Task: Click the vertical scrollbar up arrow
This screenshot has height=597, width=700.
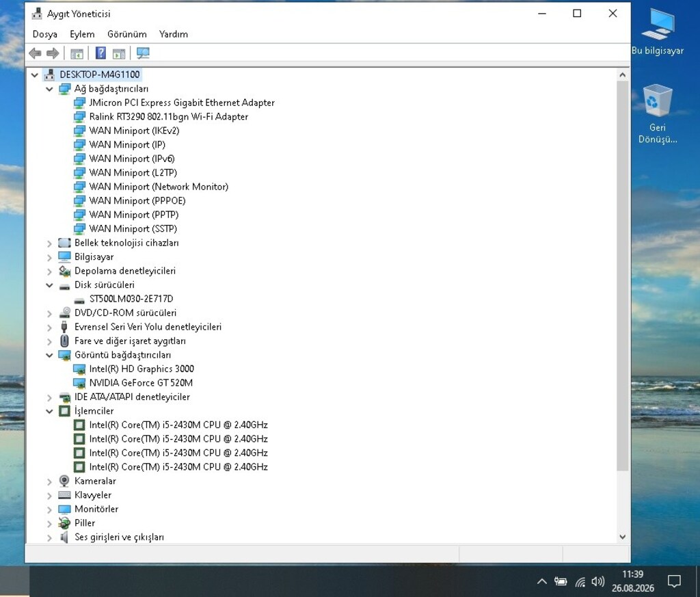Action: point(622,75)
